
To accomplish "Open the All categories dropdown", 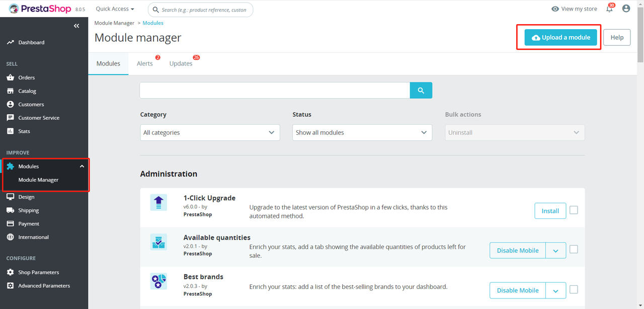I will click(210, 132).
